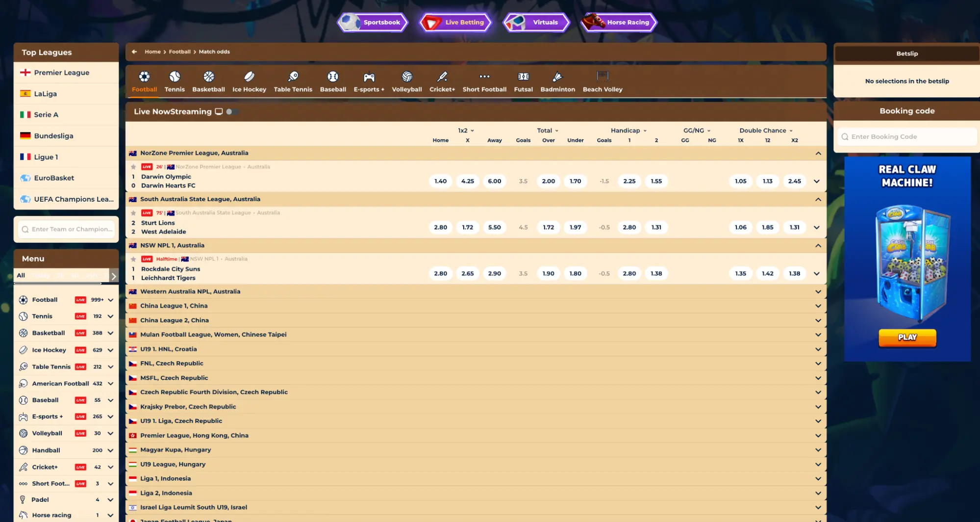Select home odds 1.40 for Darwin Olympic

(x=440, y=181)
